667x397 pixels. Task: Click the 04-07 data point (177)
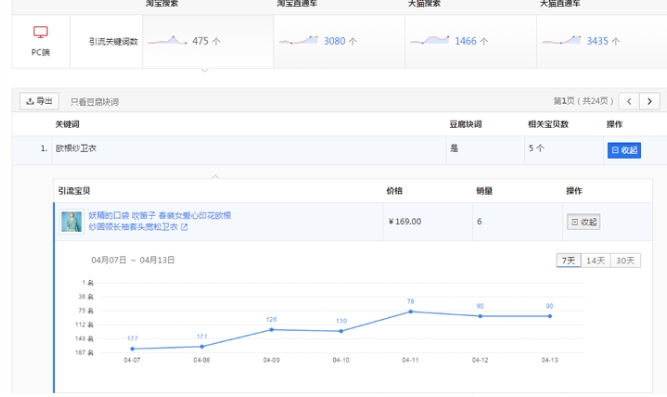[x=132, y=349]
